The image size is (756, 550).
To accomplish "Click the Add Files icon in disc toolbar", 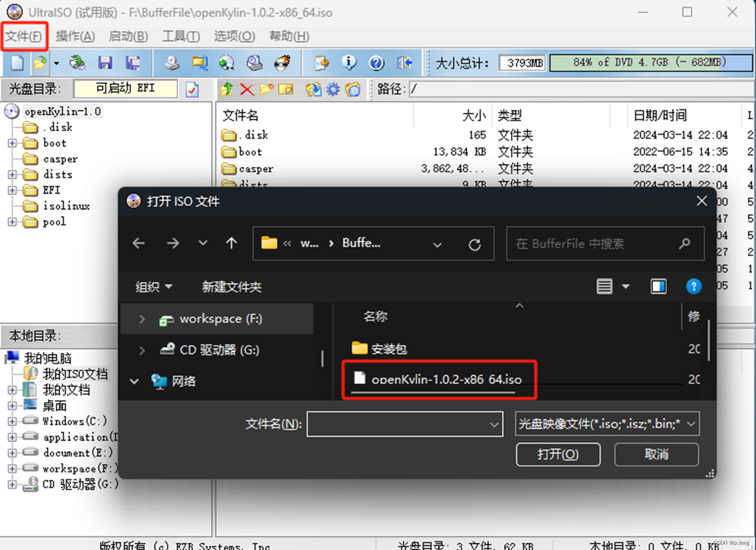I will coord(313,89).
